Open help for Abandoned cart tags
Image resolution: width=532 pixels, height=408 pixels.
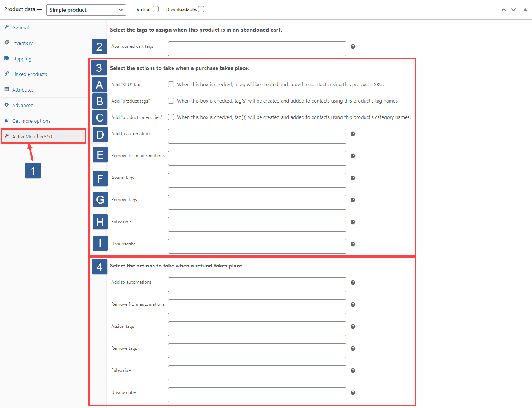click(x=353, y=46)
